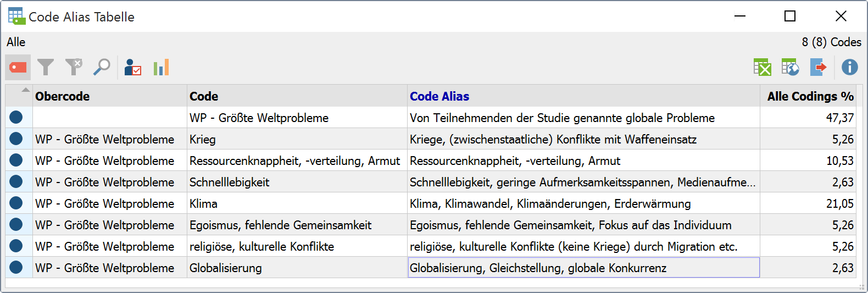Click alias 'Kriege, (zwischenstaatliche) Konflikte mit Waffeneinsatz'
Viewport: 868px width, 293px height.
(x=583, y=139)
